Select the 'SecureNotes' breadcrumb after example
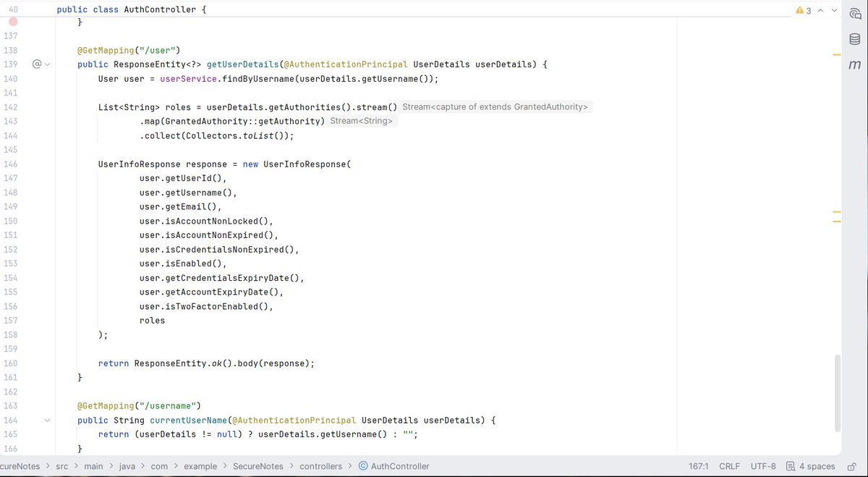 pyautogui.click(x=258, y=466)
